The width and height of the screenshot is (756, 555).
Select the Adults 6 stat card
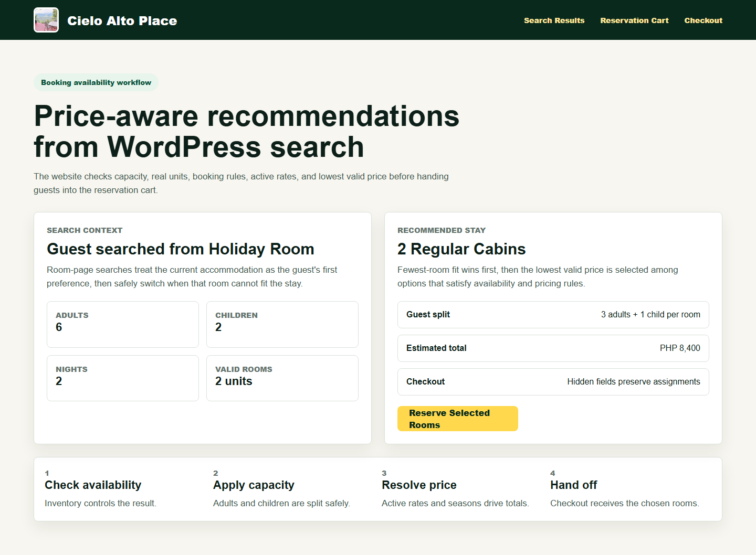tap(123, 324)
